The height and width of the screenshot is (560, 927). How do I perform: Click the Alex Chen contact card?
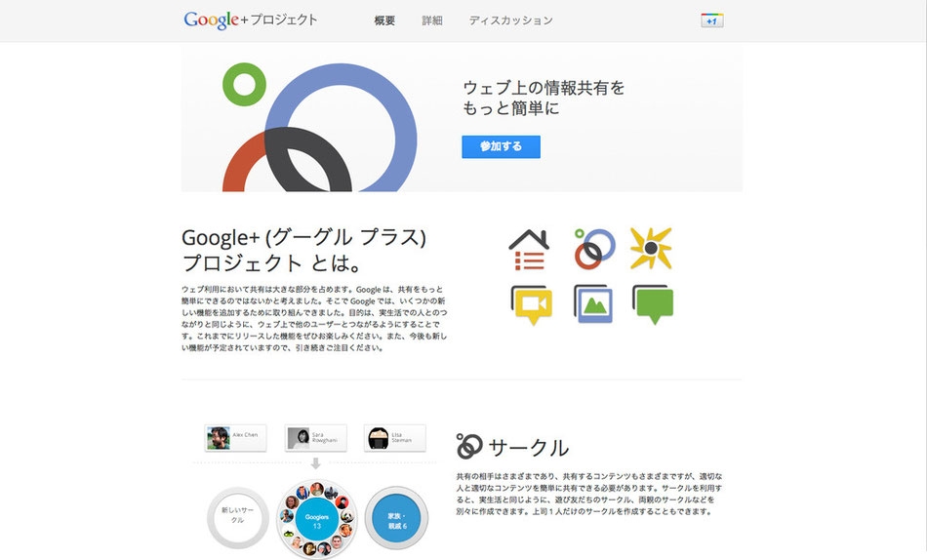(235, 438)
